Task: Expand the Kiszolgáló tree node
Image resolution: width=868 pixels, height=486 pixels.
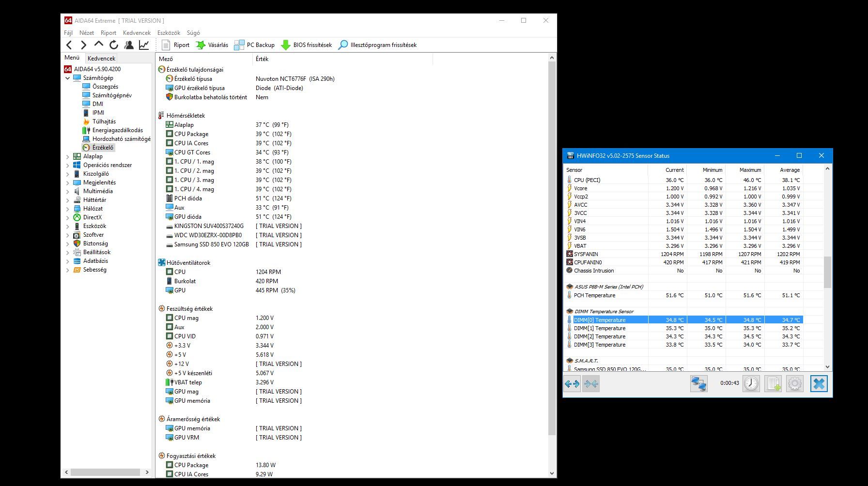Action: click(x=67, y=174)
